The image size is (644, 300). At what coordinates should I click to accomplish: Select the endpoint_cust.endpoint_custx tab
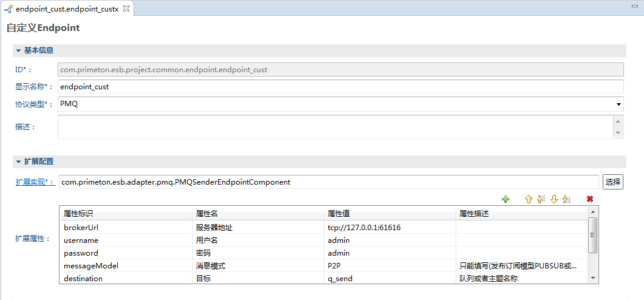tap(67, 9)
